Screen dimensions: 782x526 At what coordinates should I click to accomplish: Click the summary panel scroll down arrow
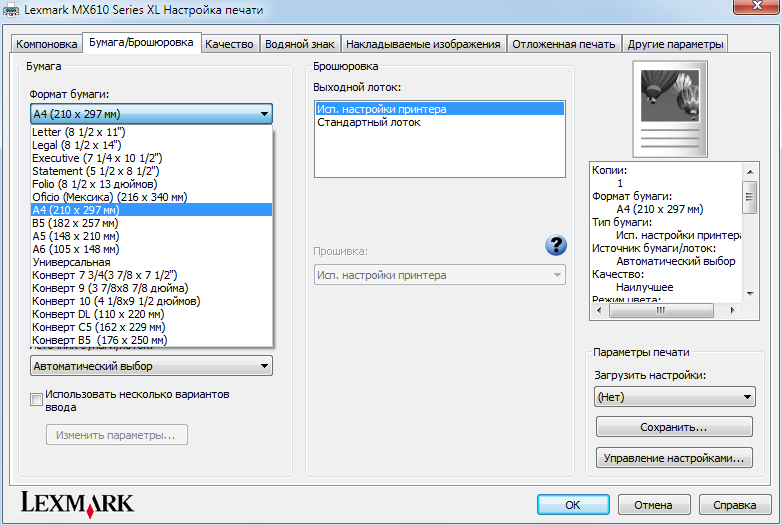[750, 294]
